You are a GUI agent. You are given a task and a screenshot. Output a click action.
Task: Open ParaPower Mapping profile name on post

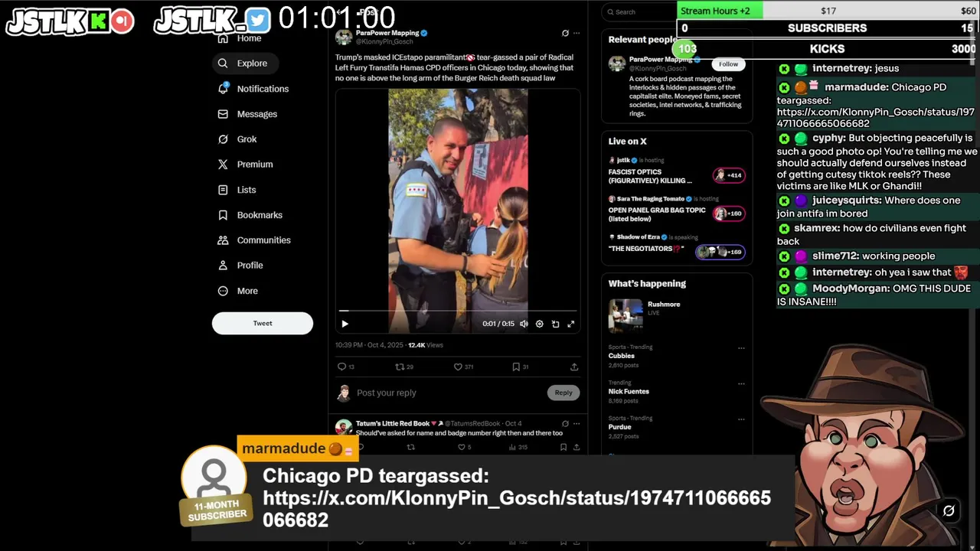pos(387,33)
